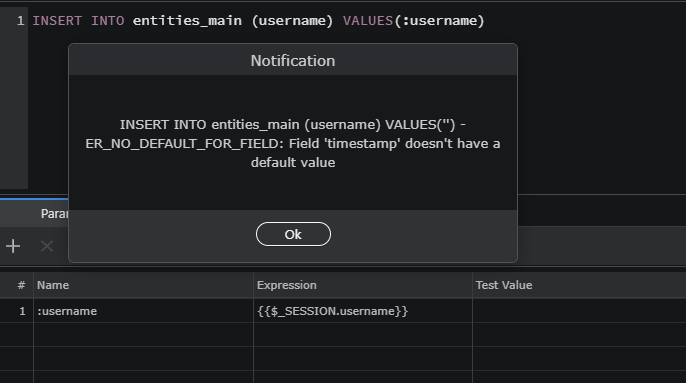Click the Ok button in Notification dialog
The image size is (686, 383).
[x=293, y=234]
